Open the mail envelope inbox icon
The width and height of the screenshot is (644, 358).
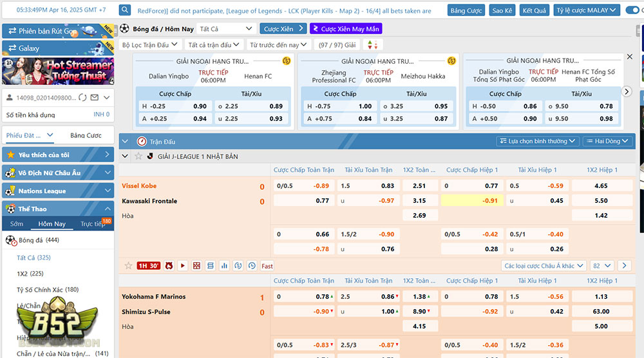click(x=95, y=97)
